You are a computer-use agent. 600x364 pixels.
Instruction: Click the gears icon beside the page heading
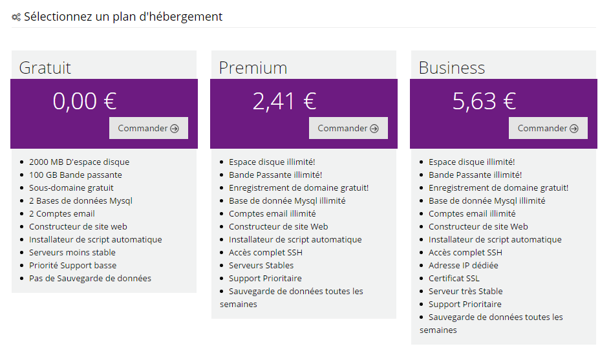(16, 17)
